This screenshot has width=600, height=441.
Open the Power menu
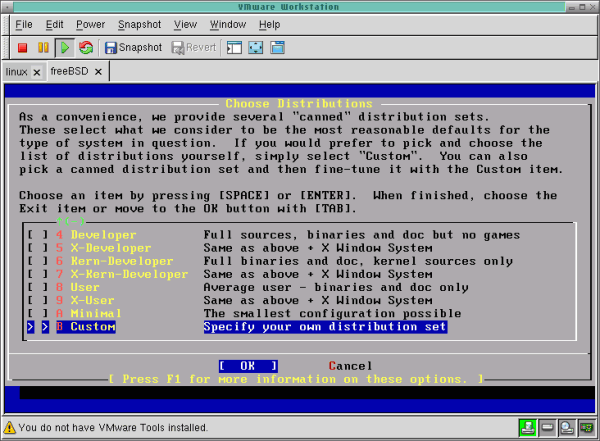click(90, 24)
